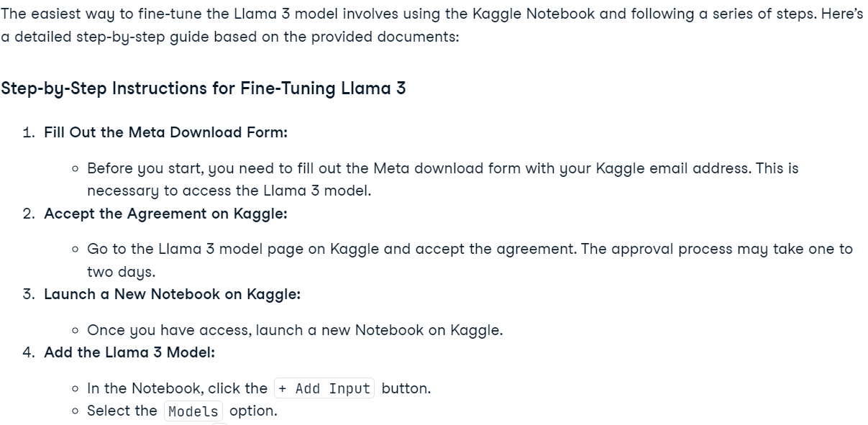Click the 'Step-by-Step Instructions for Fine-Tuning Llama 3' heading
The image size is (868, 425).
pos(204,88)
